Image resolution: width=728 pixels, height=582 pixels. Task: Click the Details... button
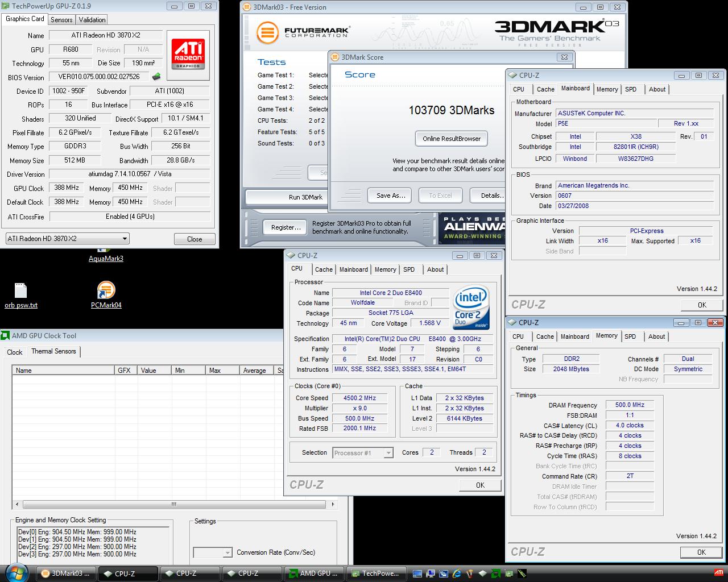[488, 196]
